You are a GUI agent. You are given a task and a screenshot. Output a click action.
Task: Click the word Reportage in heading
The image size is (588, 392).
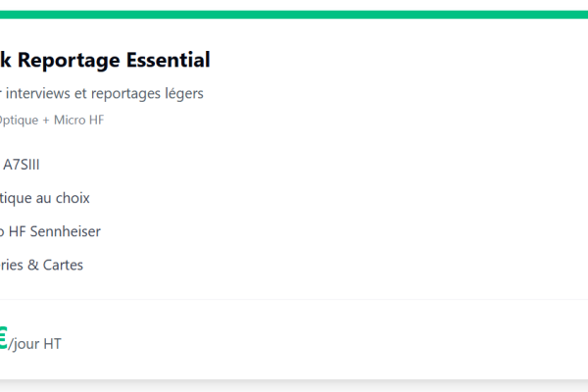click(x=69, y=61)
